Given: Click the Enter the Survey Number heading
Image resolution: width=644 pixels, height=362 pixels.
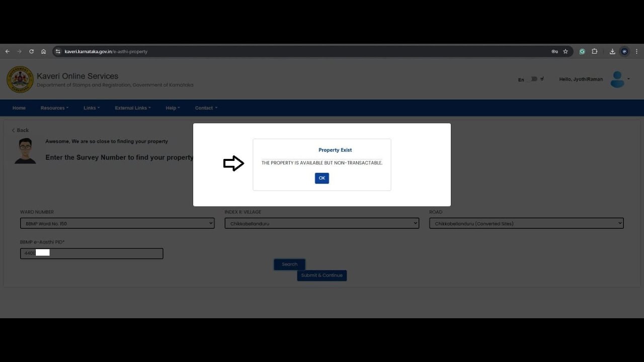Looking at the screenshot, I should click(119, 157).
